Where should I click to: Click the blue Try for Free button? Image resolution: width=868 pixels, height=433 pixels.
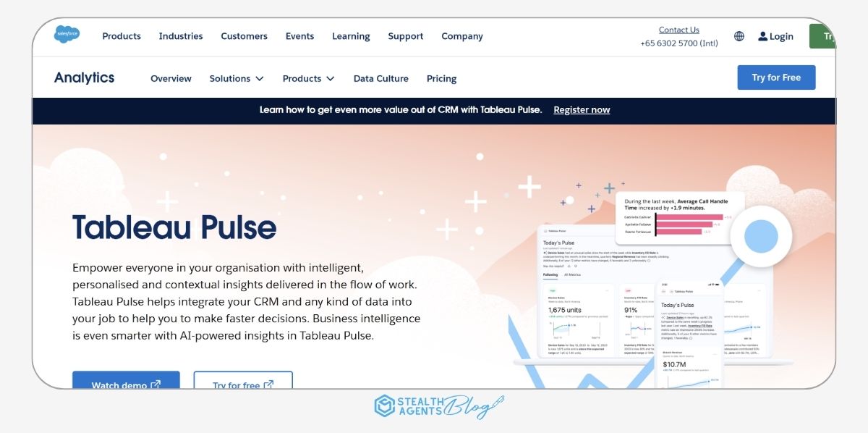[x=776, y=77]
